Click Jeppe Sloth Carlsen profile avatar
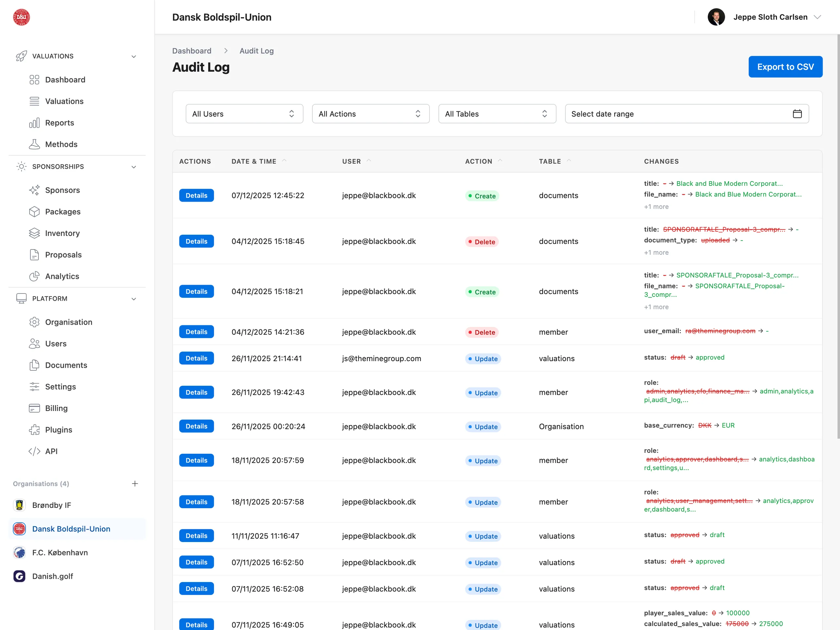The width and height of the screenshot is (840, 630). pos(716,17)
